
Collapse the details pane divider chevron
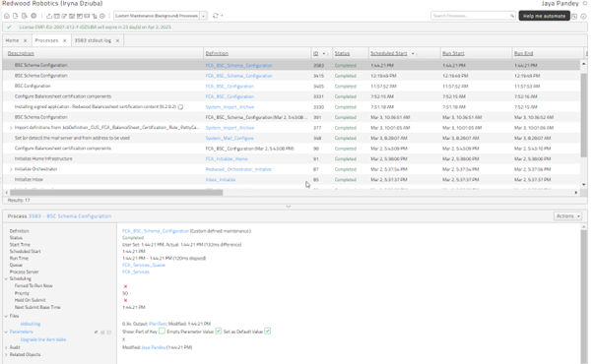(289, 207)
